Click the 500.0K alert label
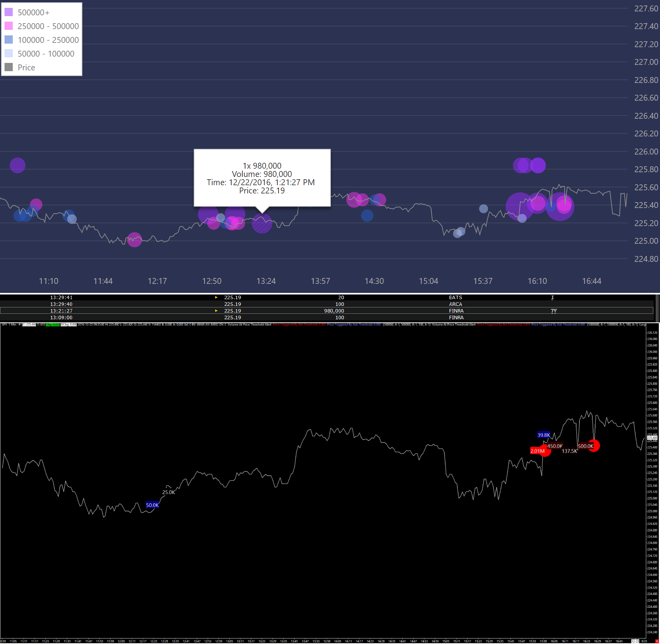Viewport: 660px width, 644px height. [586, 446]
